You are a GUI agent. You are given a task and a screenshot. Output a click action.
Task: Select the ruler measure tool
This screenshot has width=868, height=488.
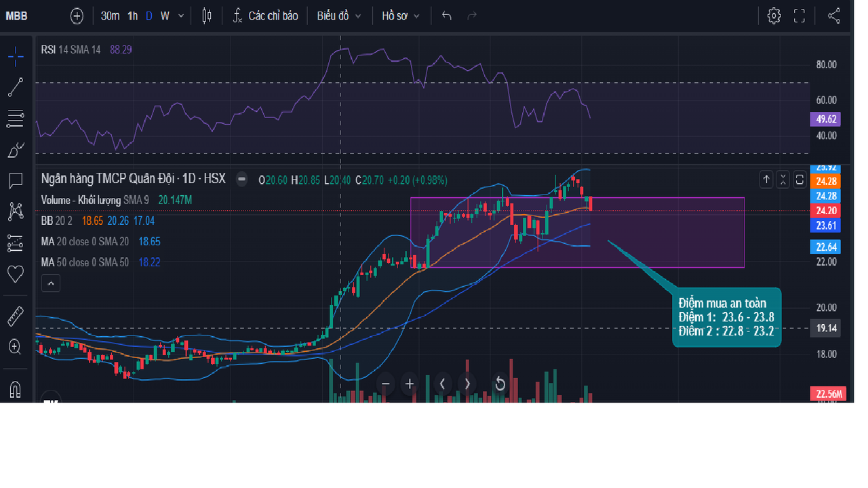(16, 317)
